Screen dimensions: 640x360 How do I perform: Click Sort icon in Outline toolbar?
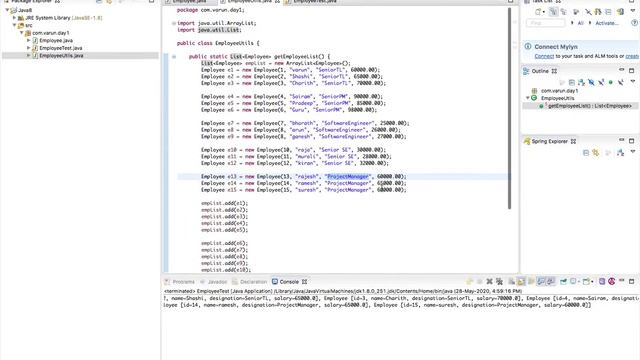point(581,82)
